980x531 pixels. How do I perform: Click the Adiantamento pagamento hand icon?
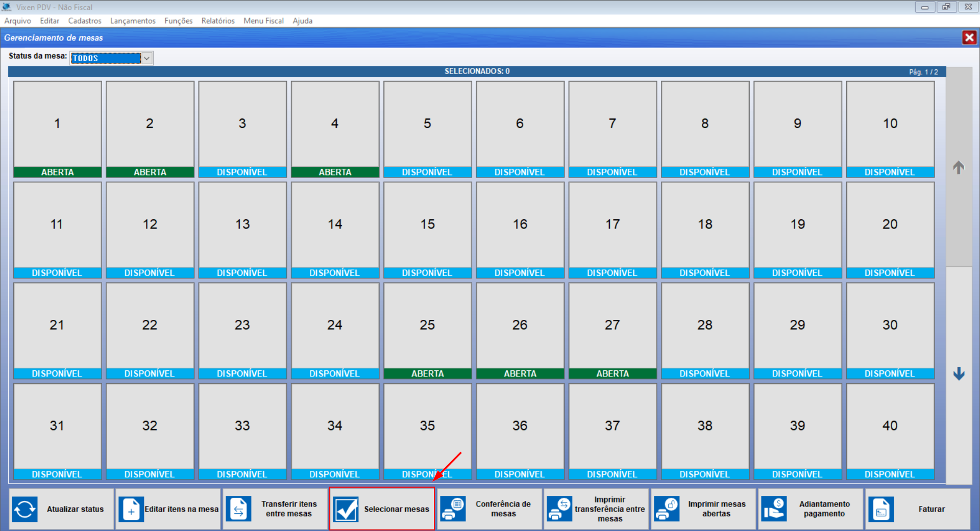click(774, 509)
